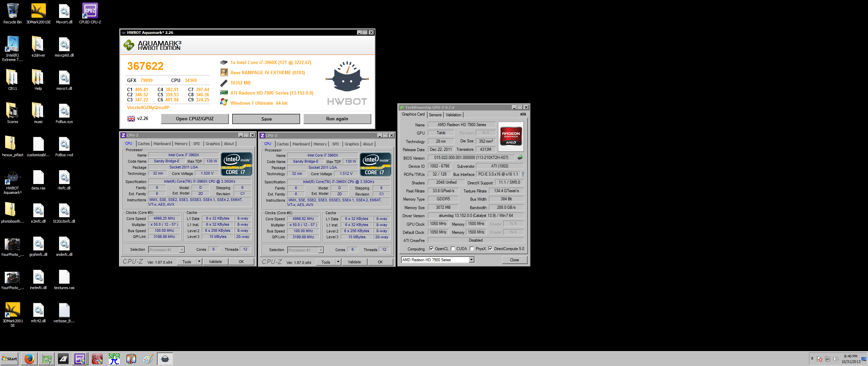868x366 pixels.
Task: Click the HWBOT logo in Aquamark window
Action: click(x=347, y=83)
